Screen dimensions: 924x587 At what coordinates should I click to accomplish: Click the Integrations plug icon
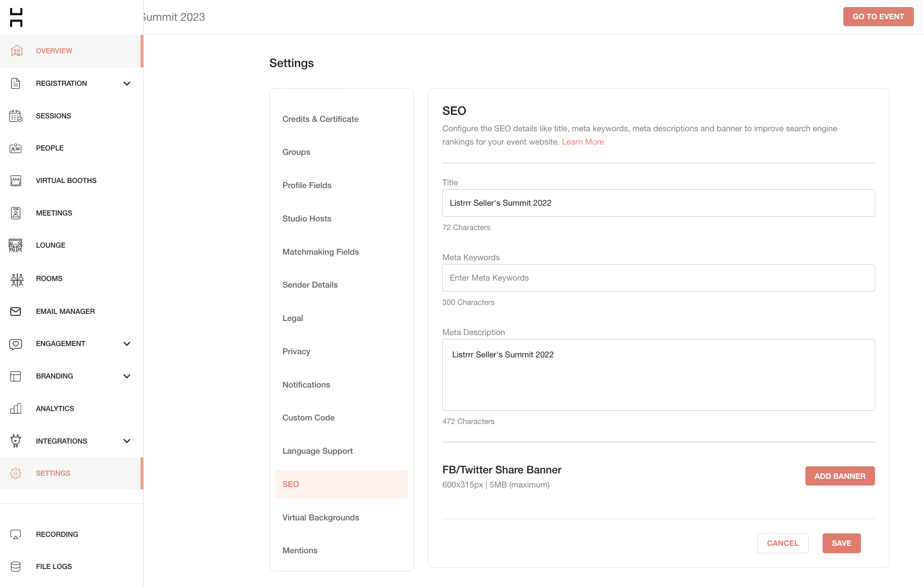tap(16, 441)
